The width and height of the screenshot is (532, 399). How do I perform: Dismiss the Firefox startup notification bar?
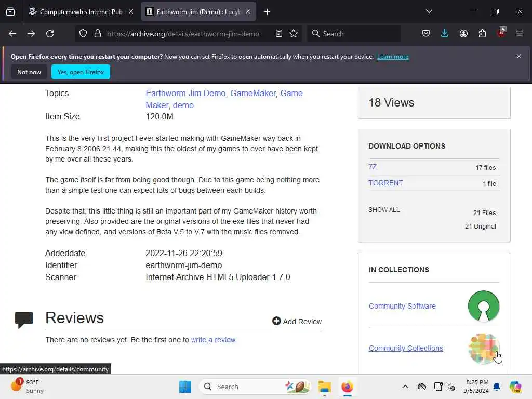[x=519, y=56]
